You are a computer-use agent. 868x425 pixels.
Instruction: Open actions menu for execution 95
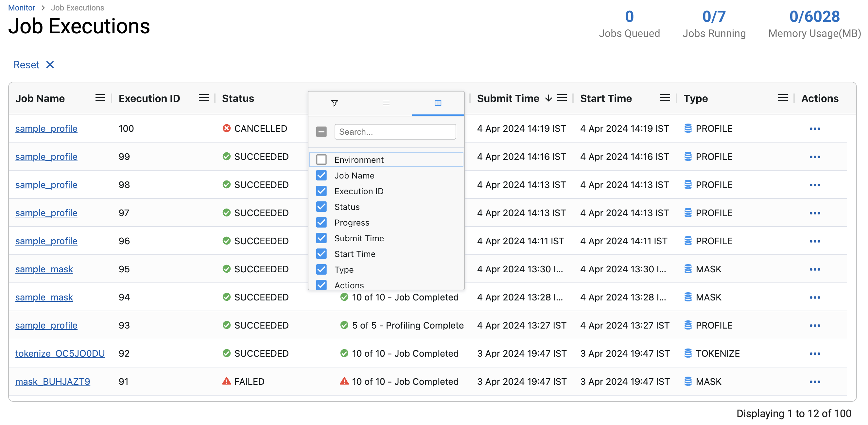[x=815, y=269]
